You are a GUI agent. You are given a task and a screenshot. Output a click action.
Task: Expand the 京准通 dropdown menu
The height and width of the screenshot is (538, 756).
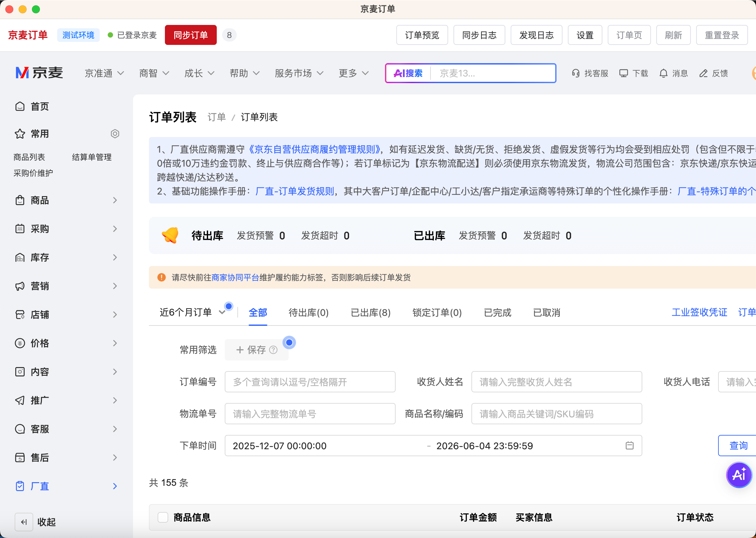(104, 73)
